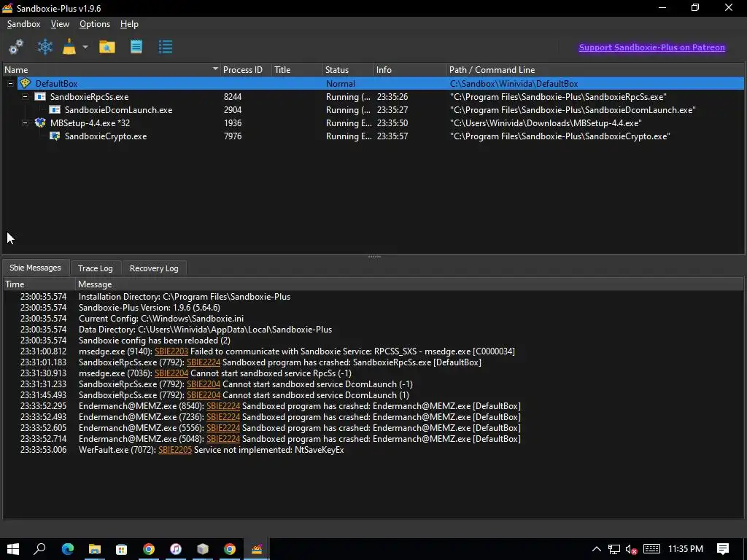Screen dimensions: 747x560
Task: Open the Sandbox menu
Action: coord(24,24)
